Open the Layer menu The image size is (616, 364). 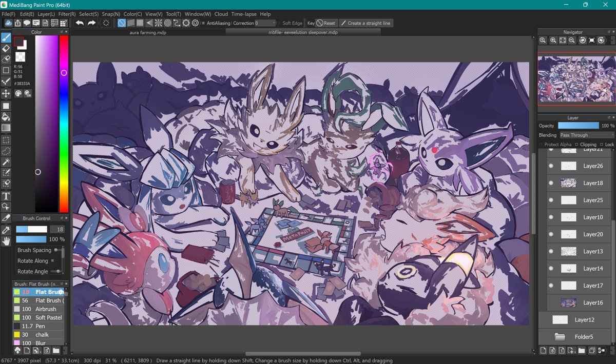tap(46, 14)
